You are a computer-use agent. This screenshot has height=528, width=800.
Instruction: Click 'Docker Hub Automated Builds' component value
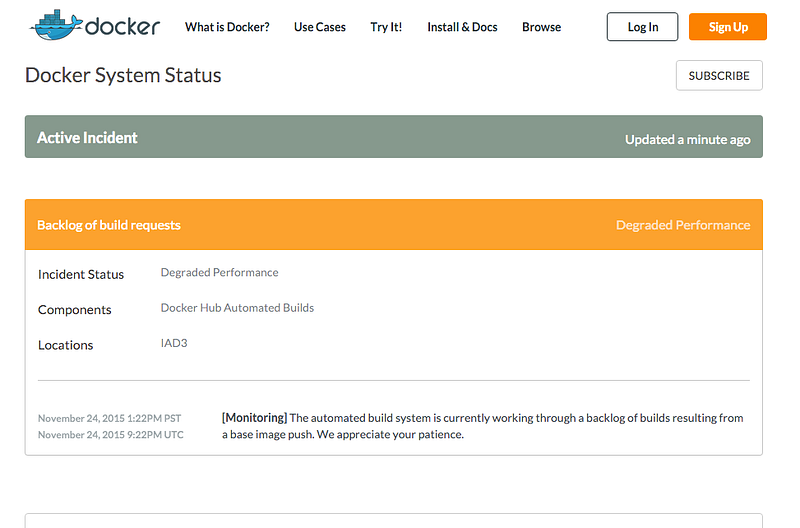tap(237, 308)
